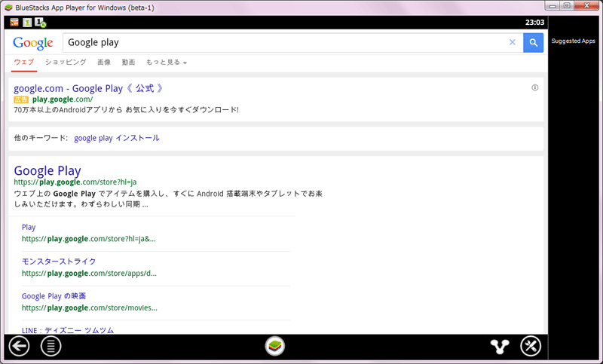The image size is (603, 364).
Task: Go to BlueStacks home via center logo
Action: pos(275,346)
